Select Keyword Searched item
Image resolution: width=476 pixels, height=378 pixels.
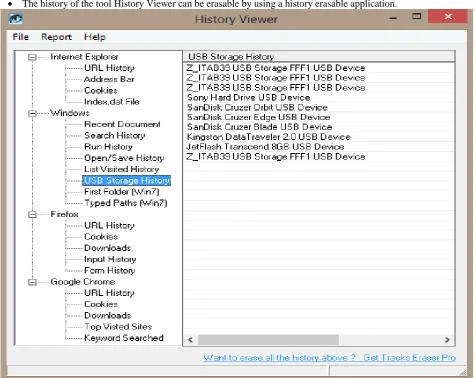pos(124,338)
